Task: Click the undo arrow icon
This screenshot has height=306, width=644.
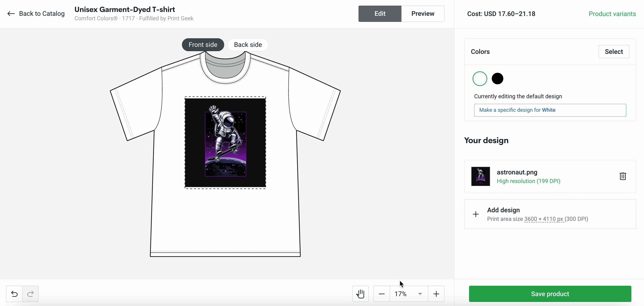Action: pyautogui.click(x=14, y=294)
